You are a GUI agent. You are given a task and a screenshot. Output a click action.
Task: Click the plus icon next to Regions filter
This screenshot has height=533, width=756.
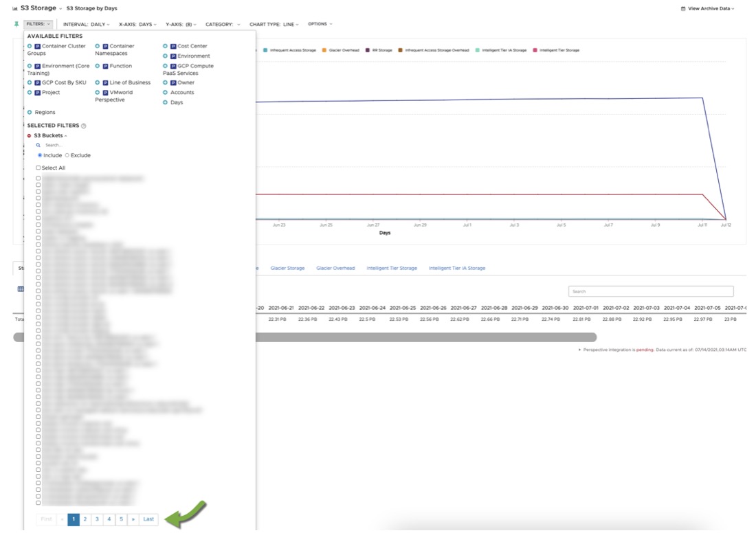28,112
